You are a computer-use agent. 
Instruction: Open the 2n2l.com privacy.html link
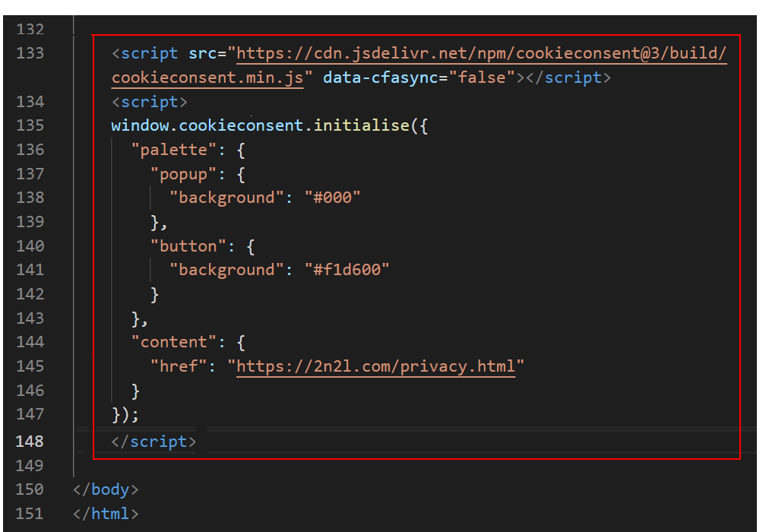(x=376, y=366)
